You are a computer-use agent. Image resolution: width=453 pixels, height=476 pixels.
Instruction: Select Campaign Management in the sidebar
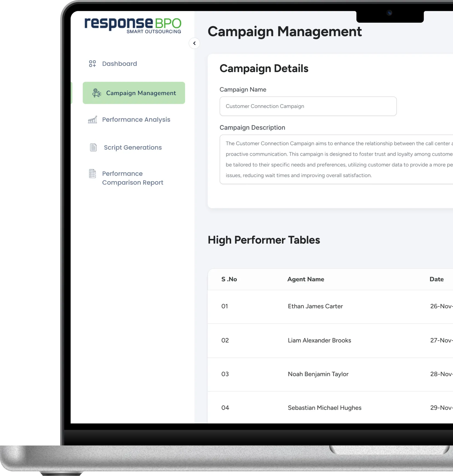(134, 93)
